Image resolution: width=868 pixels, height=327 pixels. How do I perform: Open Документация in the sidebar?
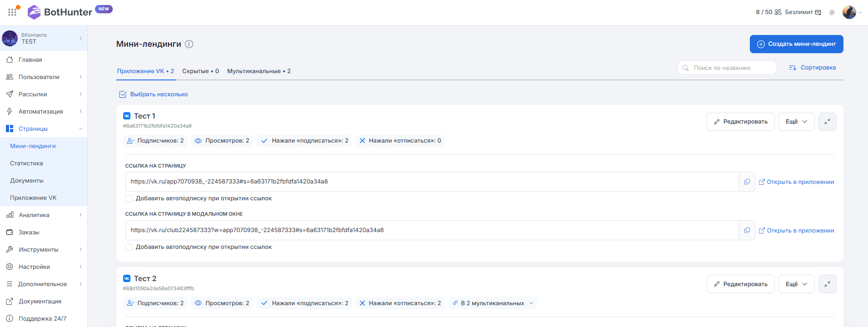tap(44, 301)
